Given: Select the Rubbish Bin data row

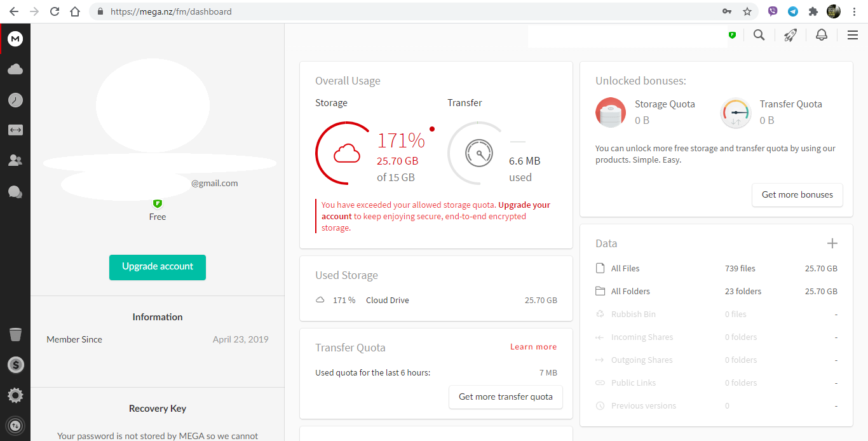Looking at the screenshot, I should (x=716, y=314).
